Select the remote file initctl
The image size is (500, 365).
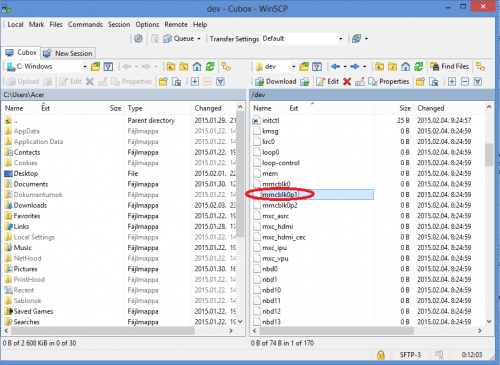point(270,120)
